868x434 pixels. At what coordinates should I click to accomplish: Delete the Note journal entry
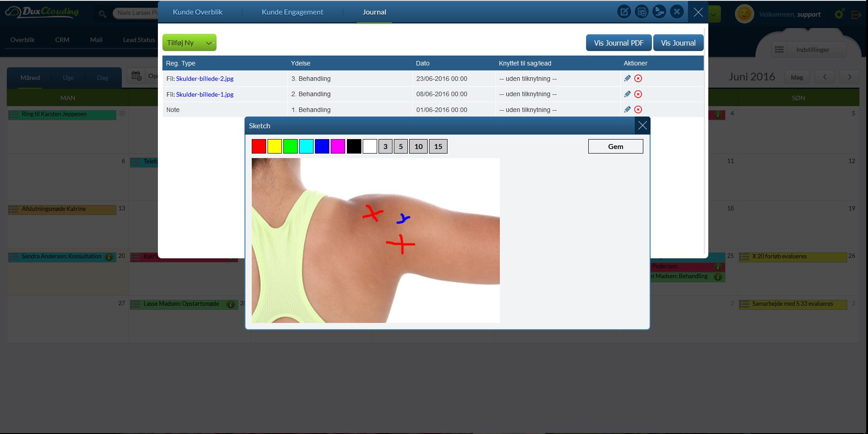[x=638, y=110]
